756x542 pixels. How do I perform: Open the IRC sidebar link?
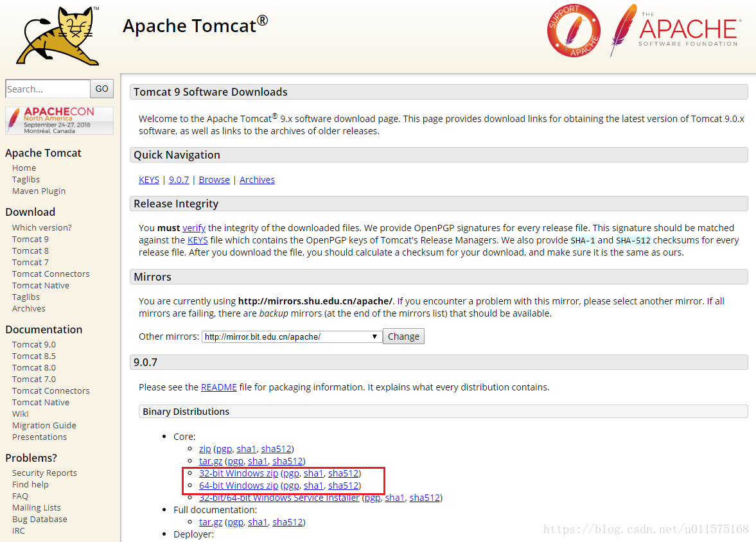click(x=19, y=531)
